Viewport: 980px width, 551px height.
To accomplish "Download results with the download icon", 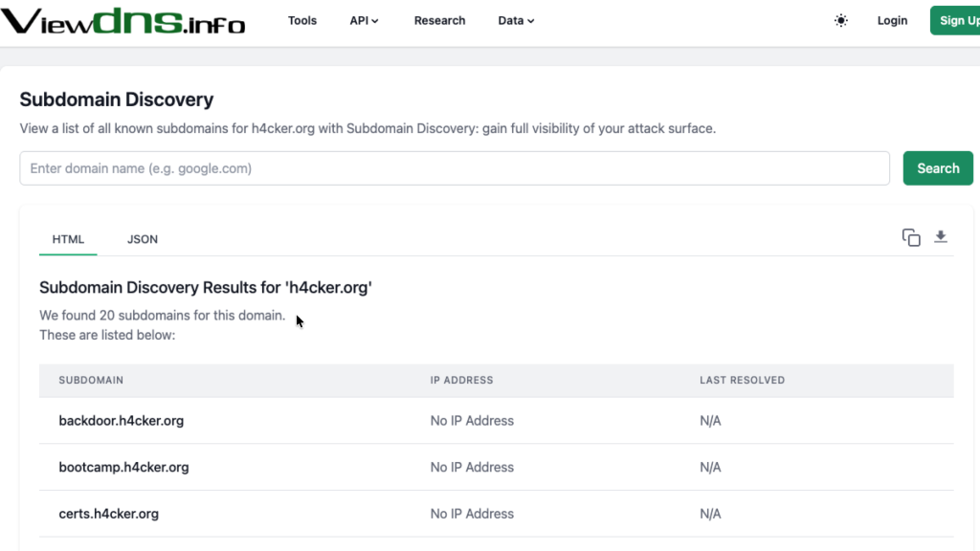I will tap(941, 237).
